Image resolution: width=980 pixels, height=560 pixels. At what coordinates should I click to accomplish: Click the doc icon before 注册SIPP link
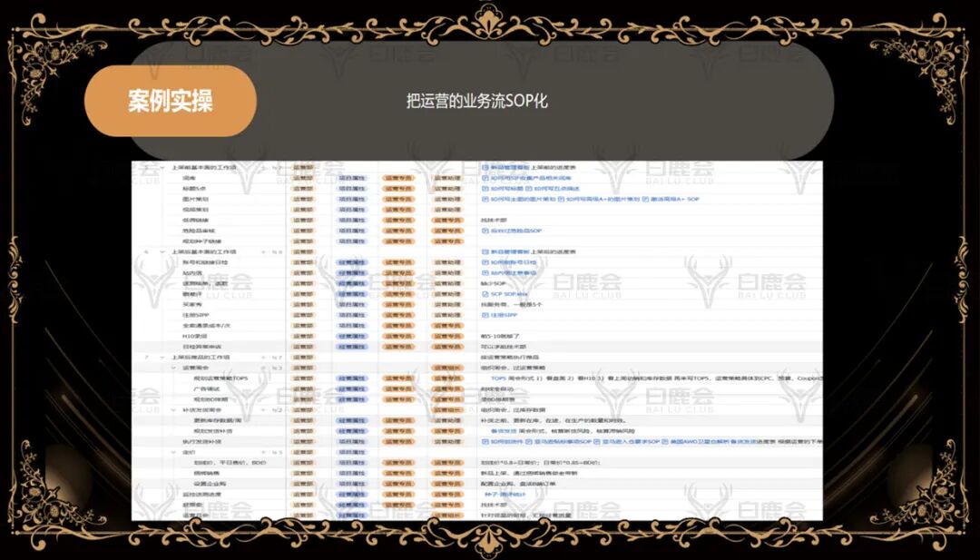(485, 315)
